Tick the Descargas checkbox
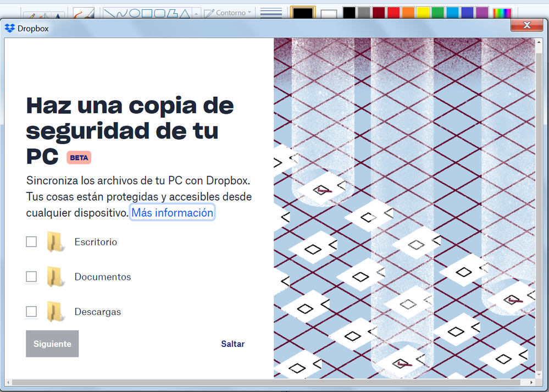Viewport: 549px width, 392px height. click(x=31, y=312)
